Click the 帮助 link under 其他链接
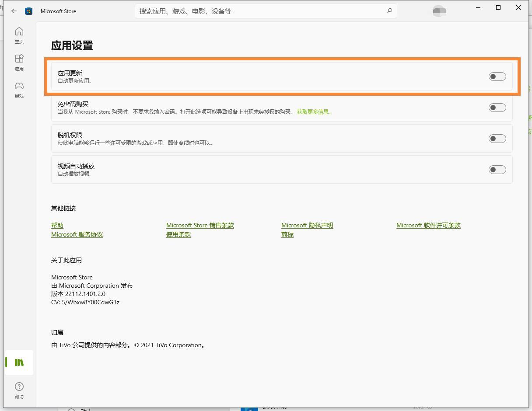 tap(57, 225)
